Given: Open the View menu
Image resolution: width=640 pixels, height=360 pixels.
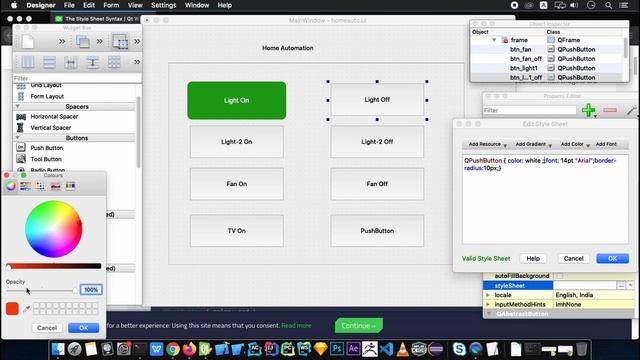Looking at the screenshot, I should (x=135, y=5).
